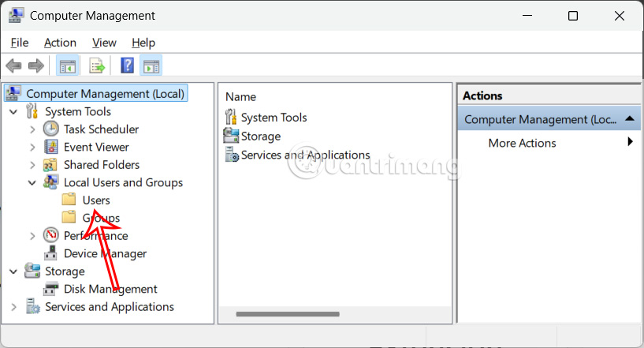
Task: Click the Computer Management (Local) root icon
Action: [x=13, y=94]
